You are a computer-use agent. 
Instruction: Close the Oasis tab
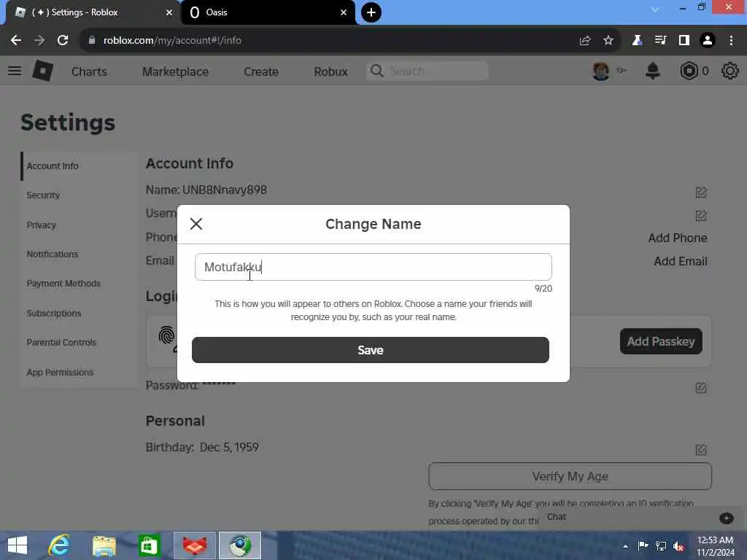click(x=344, y=12)
